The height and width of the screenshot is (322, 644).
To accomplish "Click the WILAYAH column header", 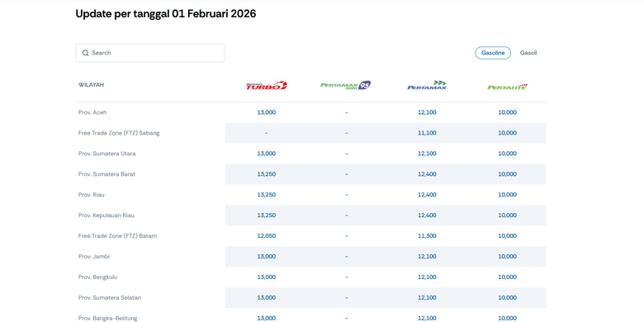I will pos(91,85).
